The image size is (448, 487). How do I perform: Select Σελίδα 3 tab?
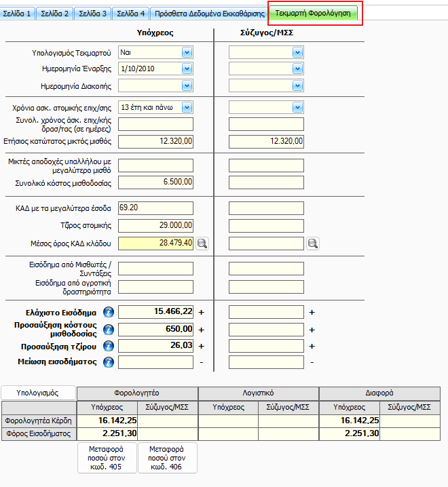(x=92, y=13)
